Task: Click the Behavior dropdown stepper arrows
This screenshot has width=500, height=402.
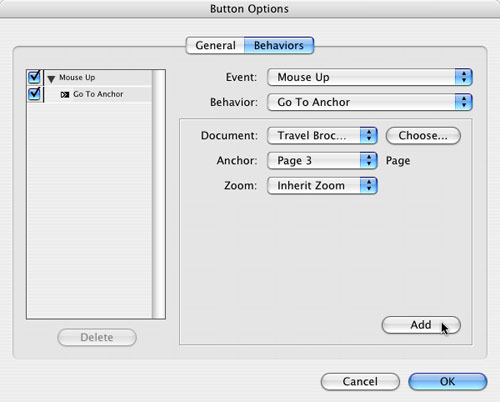Action: 464,102
